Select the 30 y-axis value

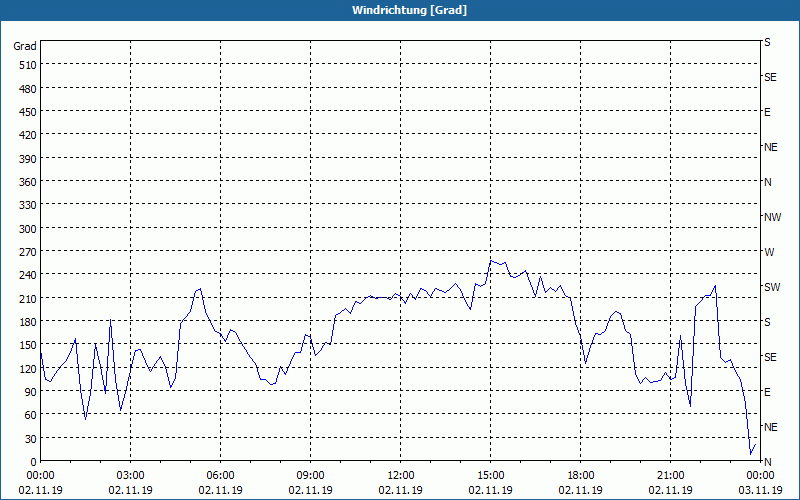click(x=31, y=439)
